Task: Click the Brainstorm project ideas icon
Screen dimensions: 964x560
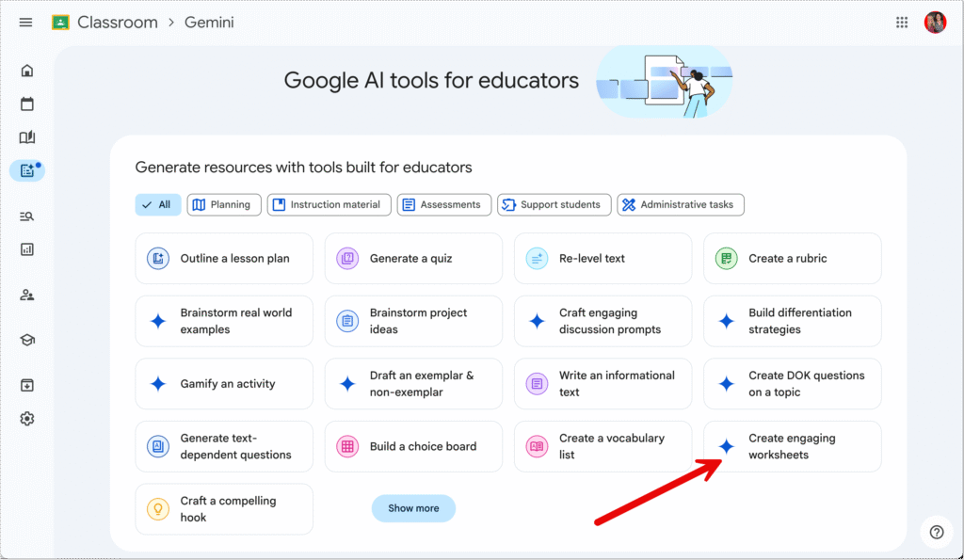Action: (347, 321)
